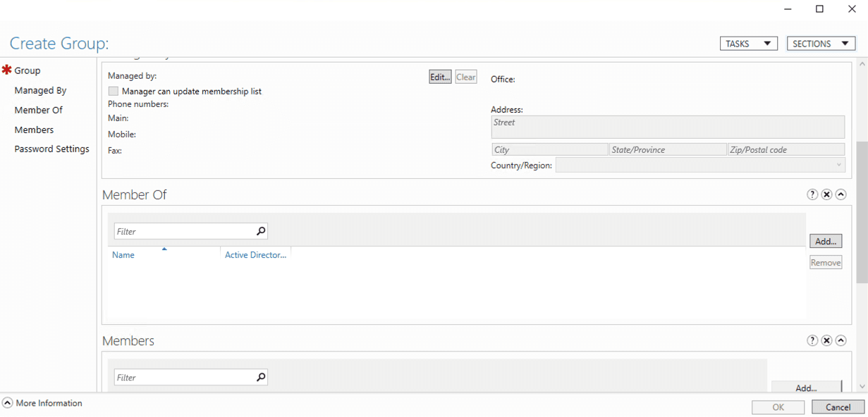The width and height of the screenshot is (868, 417).
Task: Open the Country/Region dropdown
Action: click(x=838, y=164)
